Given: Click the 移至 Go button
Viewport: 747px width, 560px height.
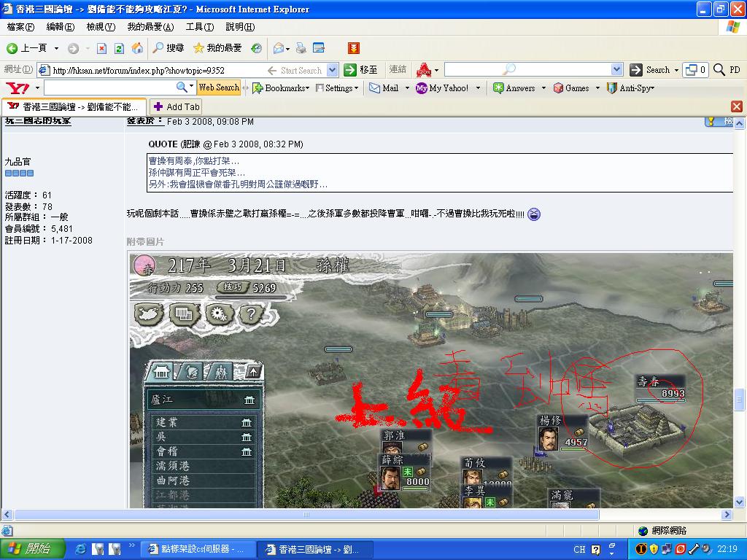Looking at the screenshot, I should tap(361, 70).
